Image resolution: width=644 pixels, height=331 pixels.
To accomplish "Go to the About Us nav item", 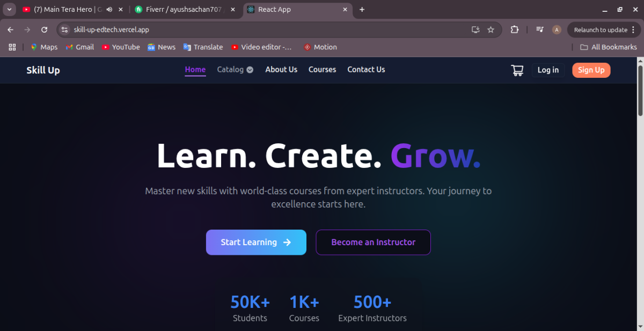I will pyautogui.click(x=281, y=70).
